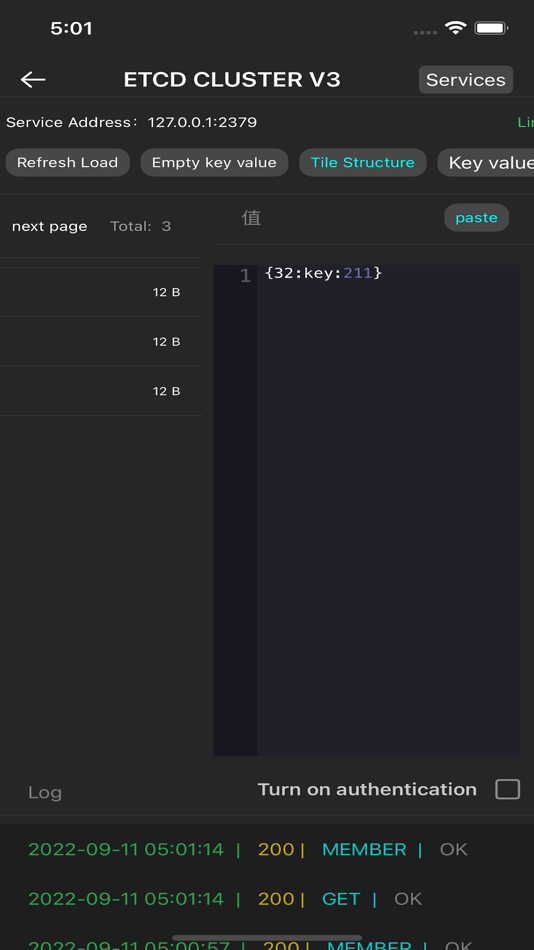Select the second 12 B key row
This screenshot has height=950, width=534.
101,342
